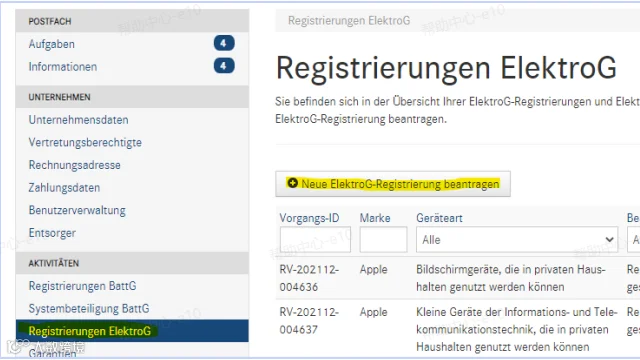
Task: Click the Registrierungen ElektroG breadcrumb
Action: tap(349, 20)
